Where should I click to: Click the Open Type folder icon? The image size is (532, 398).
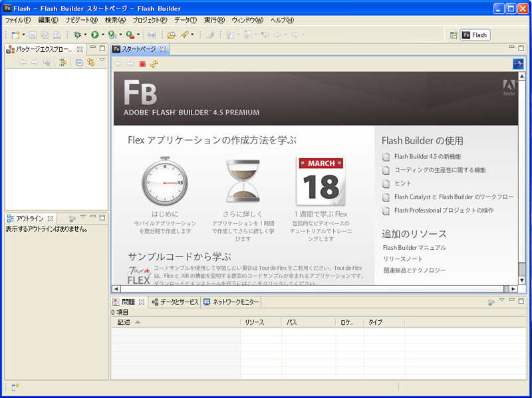[x=172, y=35]
